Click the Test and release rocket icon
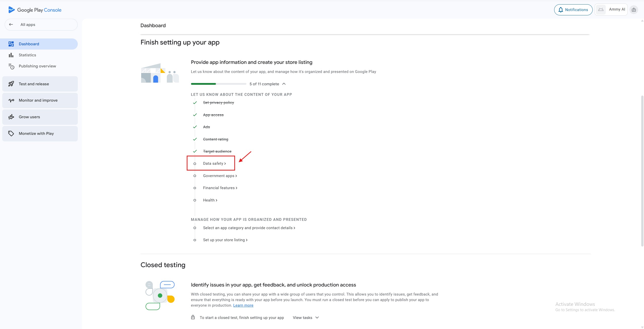644x329 pixels. click(x=11, y=84)
